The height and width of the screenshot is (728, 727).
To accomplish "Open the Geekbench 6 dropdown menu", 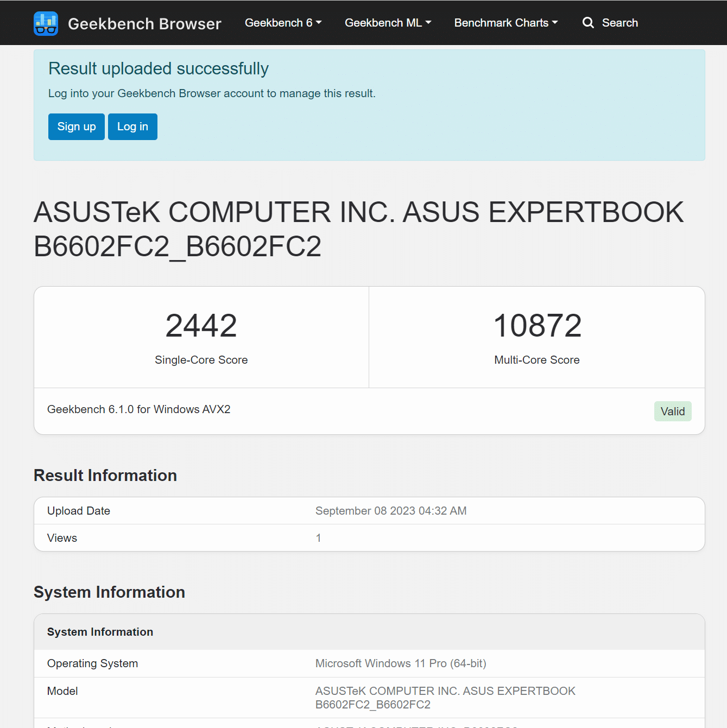I will 283,23.
